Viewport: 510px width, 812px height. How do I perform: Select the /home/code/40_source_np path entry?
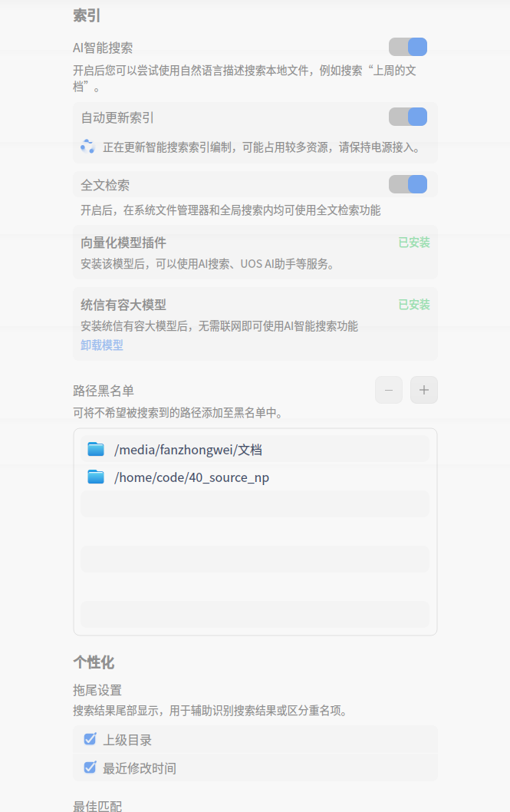coord(255,477)
